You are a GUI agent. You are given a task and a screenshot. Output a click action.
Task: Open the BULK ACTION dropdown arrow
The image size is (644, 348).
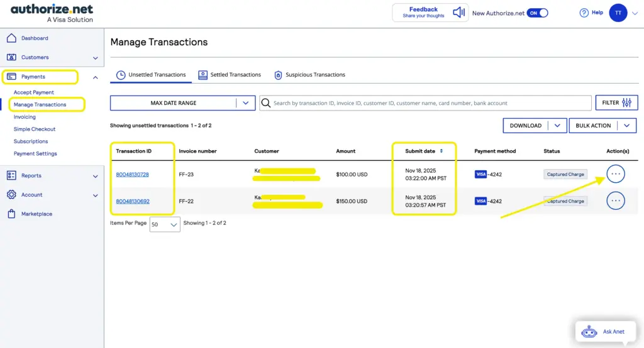627,126
